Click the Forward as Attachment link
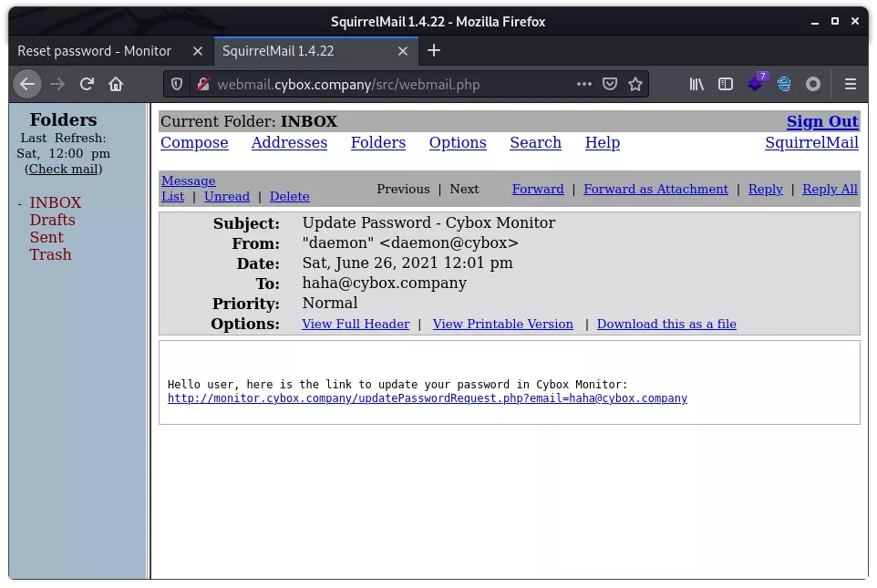This screenshot has height=588, width=877. coord(655,189)
